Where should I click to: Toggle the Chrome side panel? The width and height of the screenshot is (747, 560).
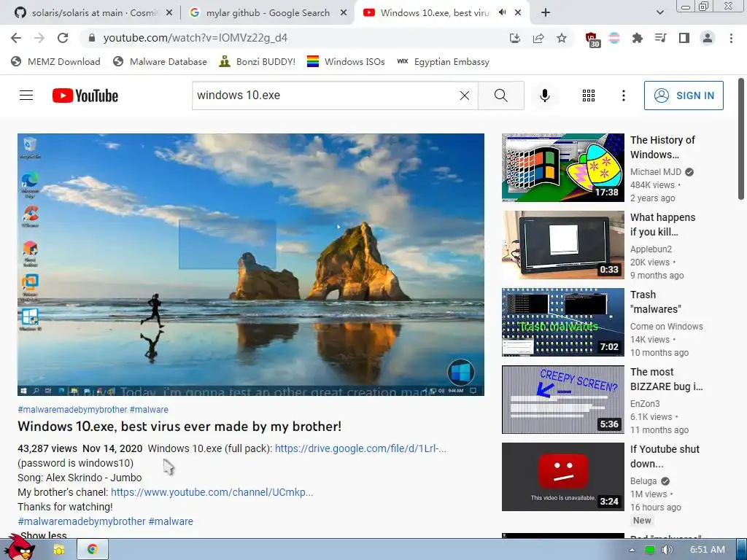click(684, 38)
